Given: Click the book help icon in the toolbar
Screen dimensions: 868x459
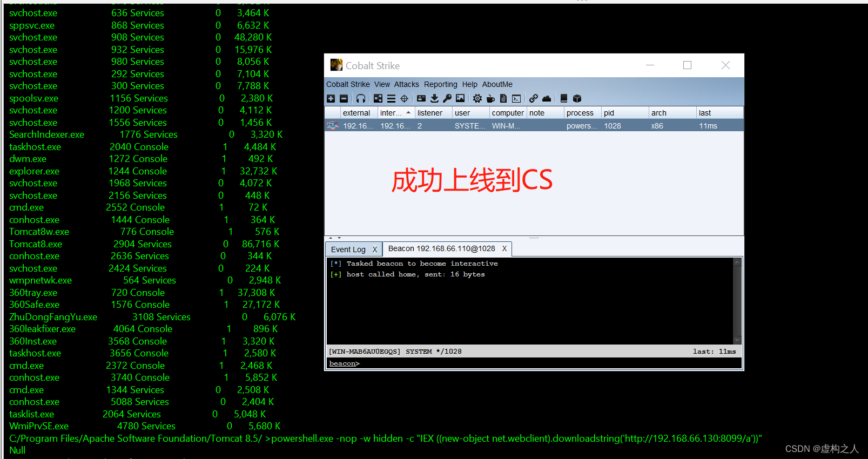Looking at the screenshot, I should tap(564, 98).
